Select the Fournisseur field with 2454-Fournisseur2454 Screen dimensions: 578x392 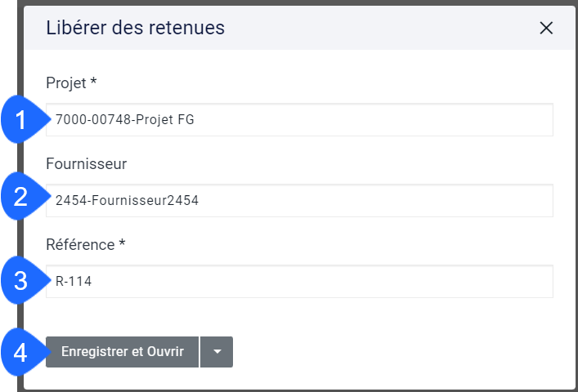[x=299, y=201]
